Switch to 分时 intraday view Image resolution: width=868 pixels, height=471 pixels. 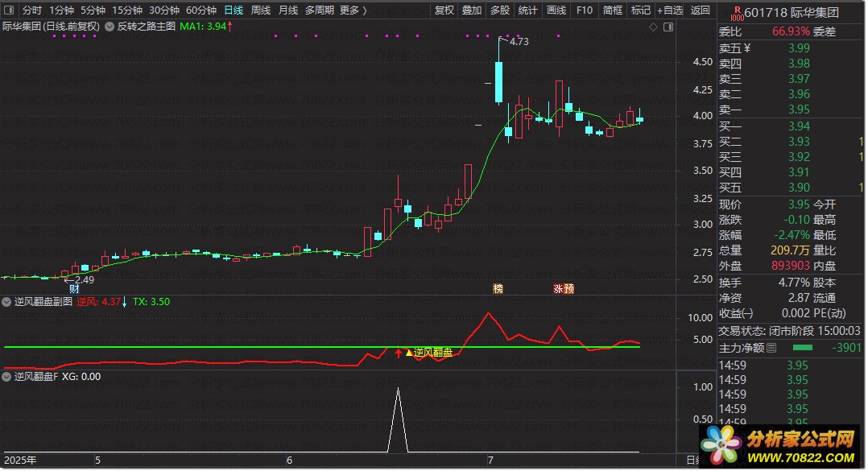coord(32,10)
